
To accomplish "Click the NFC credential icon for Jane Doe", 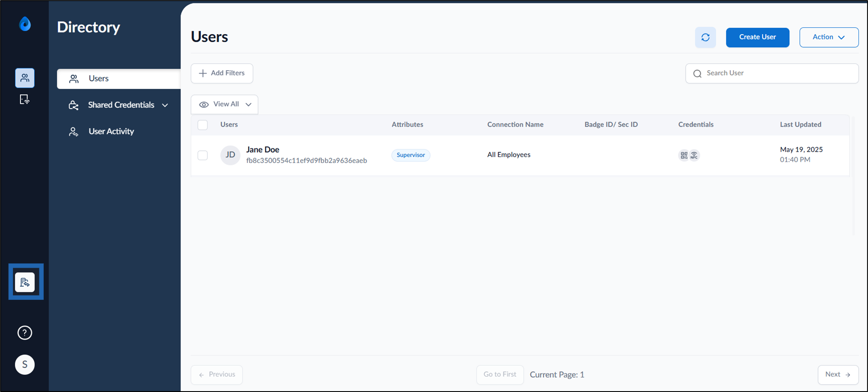I will point(694,155).
